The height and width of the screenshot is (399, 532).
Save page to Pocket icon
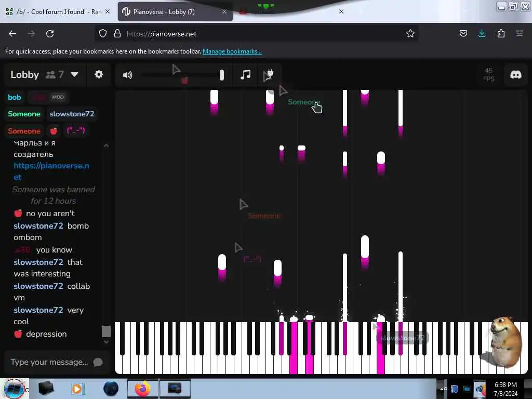[463, 34]
